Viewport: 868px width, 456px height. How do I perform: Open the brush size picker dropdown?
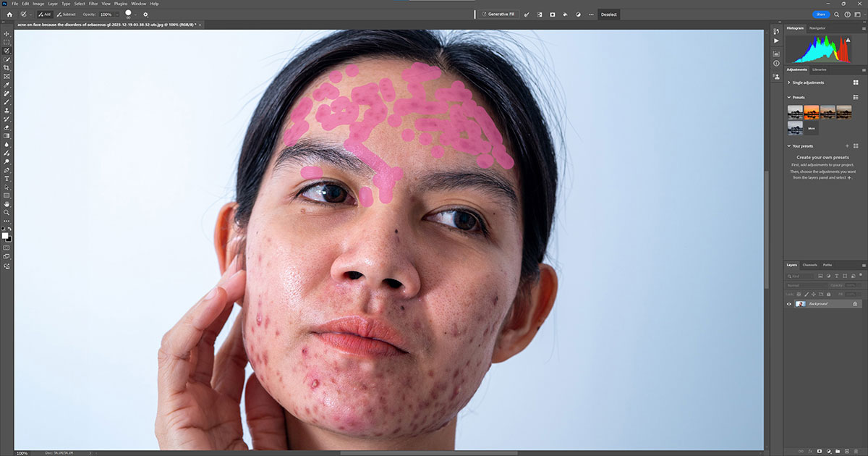point(136,14)
